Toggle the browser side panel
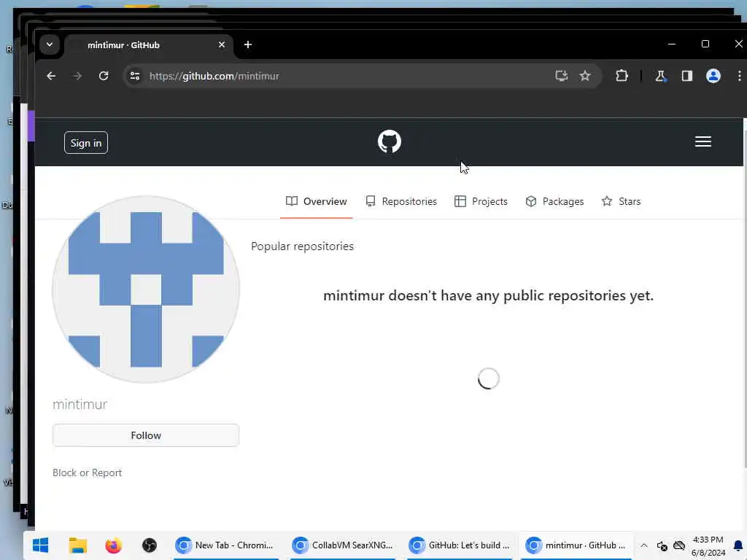747x560 pixels. (686, 76)
